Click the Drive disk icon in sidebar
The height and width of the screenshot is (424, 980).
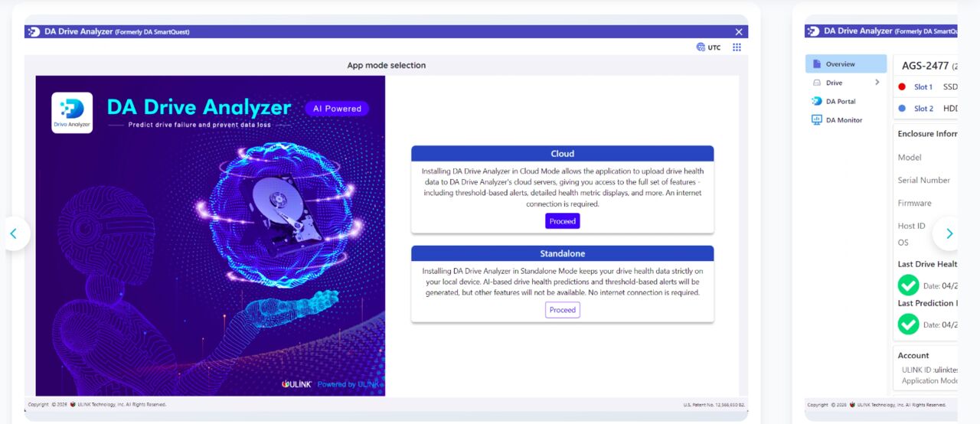pyautogui.click(x=817, y=83)
